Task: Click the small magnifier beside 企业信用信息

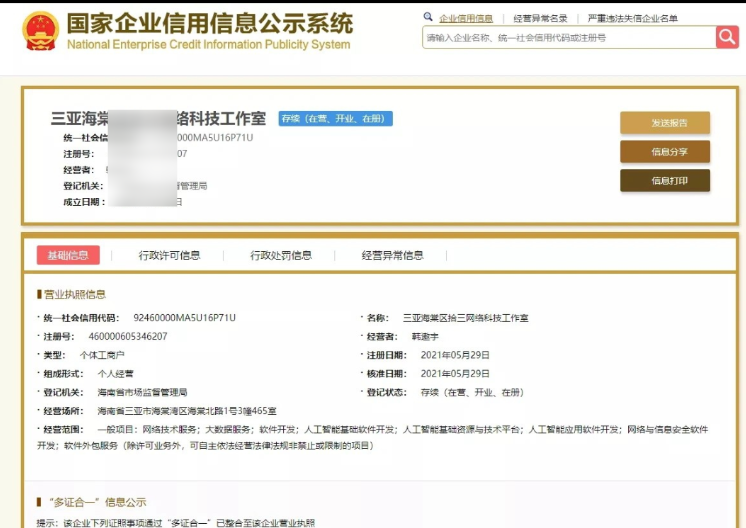Action: point(428,17)
